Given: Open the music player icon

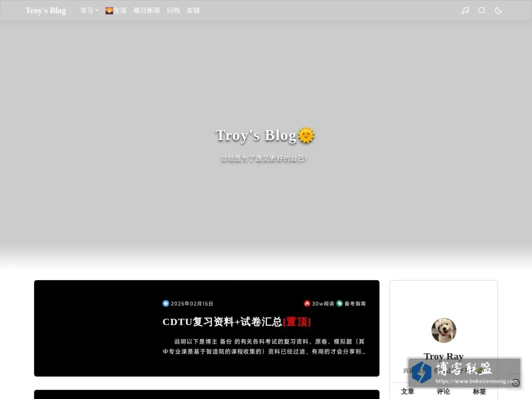Looking at the screenshot, I should click(465, 10).
